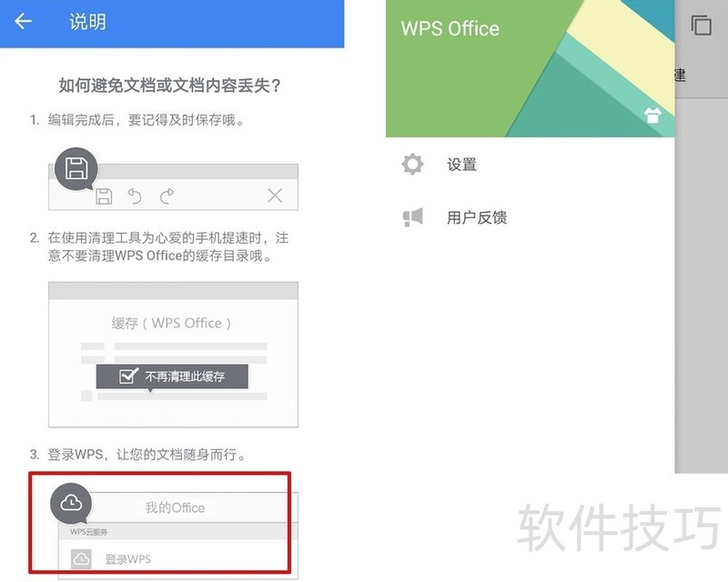
Task: Select the 用户反馈 menu entry
Action: pyautogui.click(x=477, y=217)
